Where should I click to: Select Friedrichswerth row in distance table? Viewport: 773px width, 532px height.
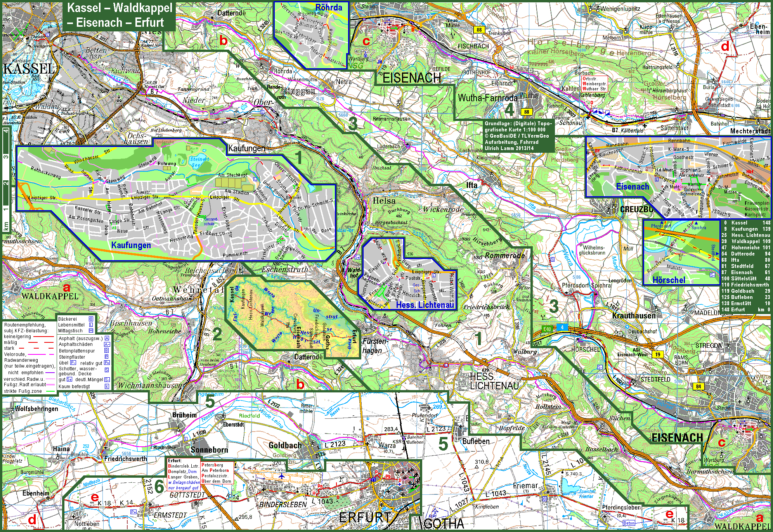(x=745, y=285)
